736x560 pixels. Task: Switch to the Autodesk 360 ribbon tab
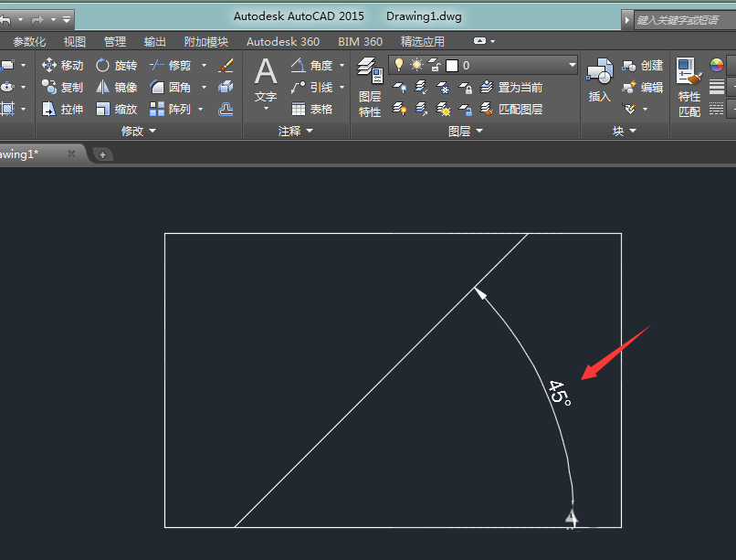[x=282, y=40]
